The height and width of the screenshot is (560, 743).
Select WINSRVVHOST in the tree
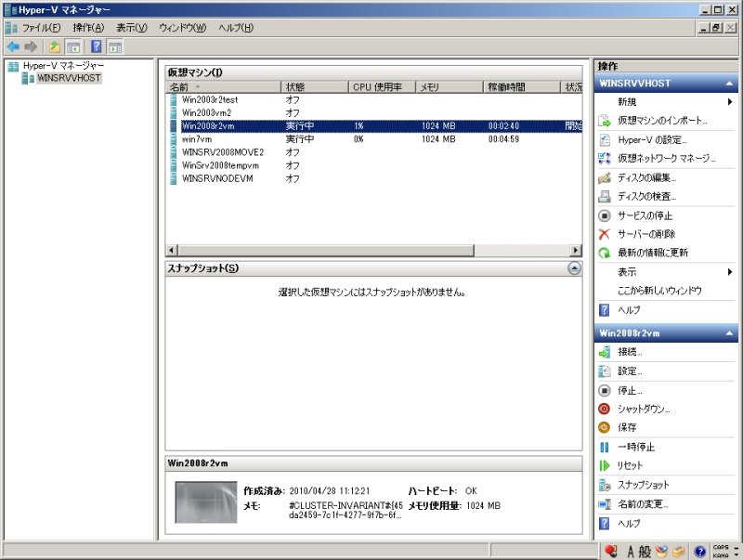point(69,78)
